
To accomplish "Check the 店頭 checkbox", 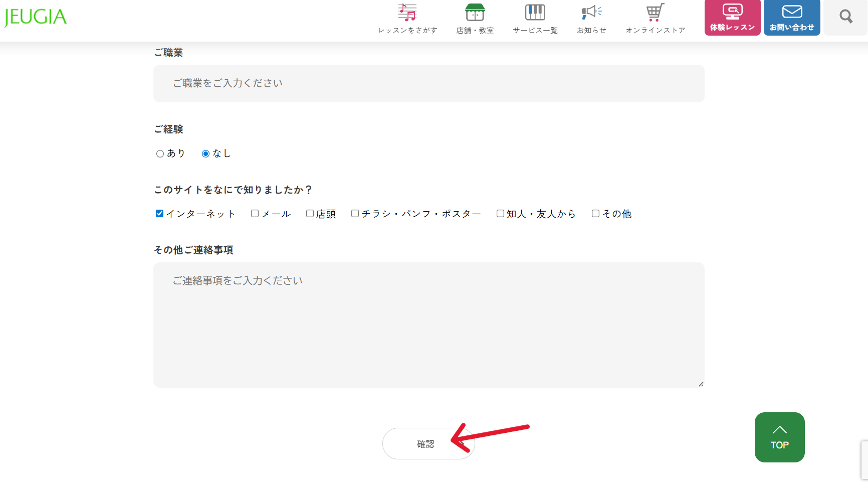I will (310, 214).
